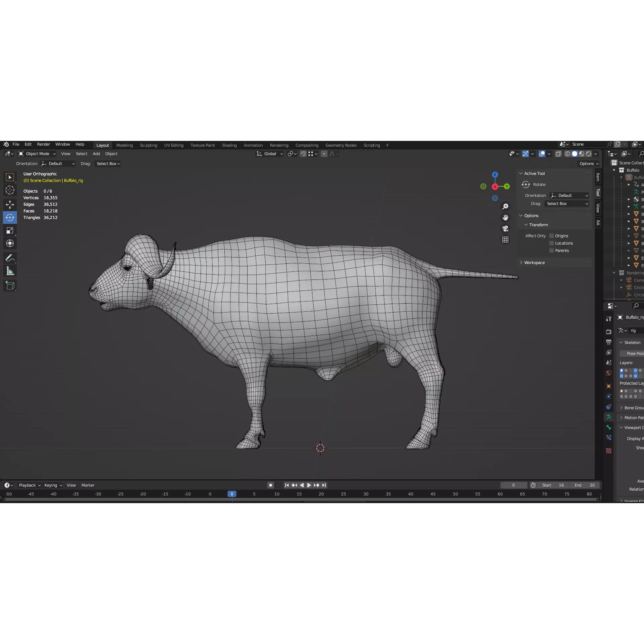Check the Locations option in Tool panel
644x644 pixels.
tap(551, 243)
